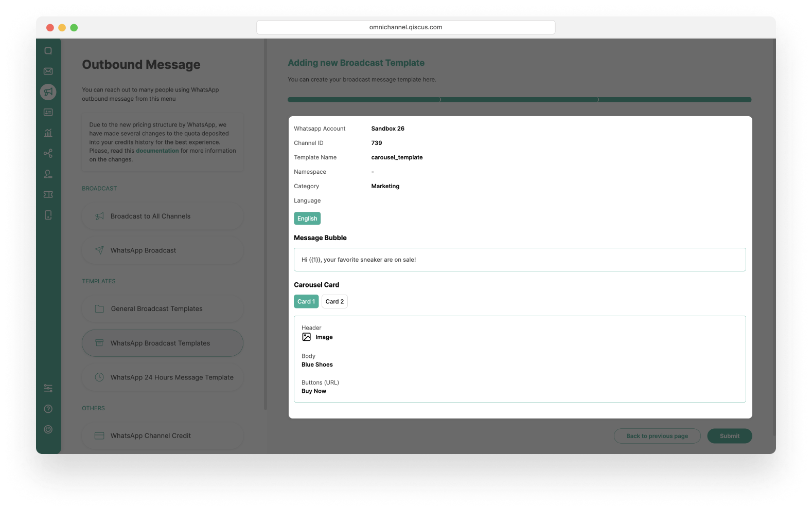Click the Message Bubble text field

[520, 260]
